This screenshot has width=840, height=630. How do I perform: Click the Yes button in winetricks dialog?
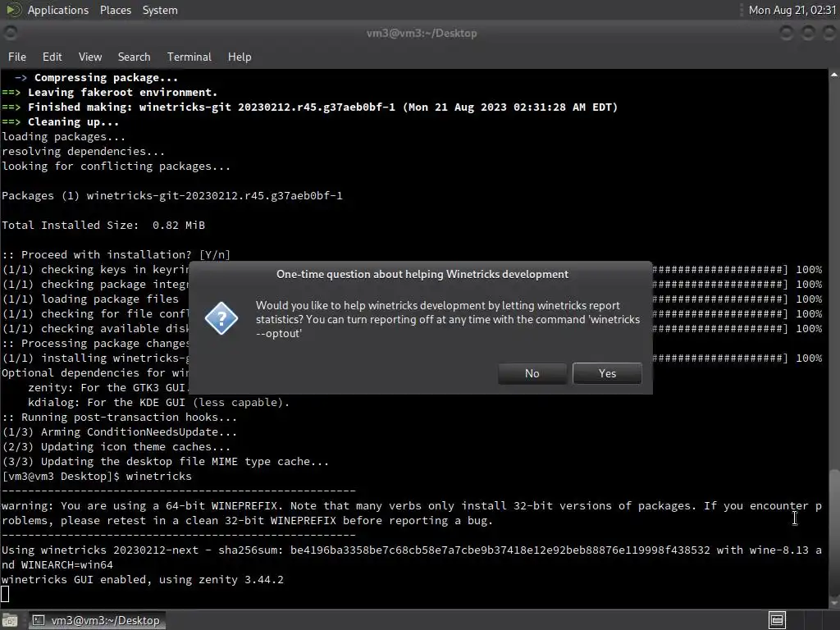pos(607,373)
